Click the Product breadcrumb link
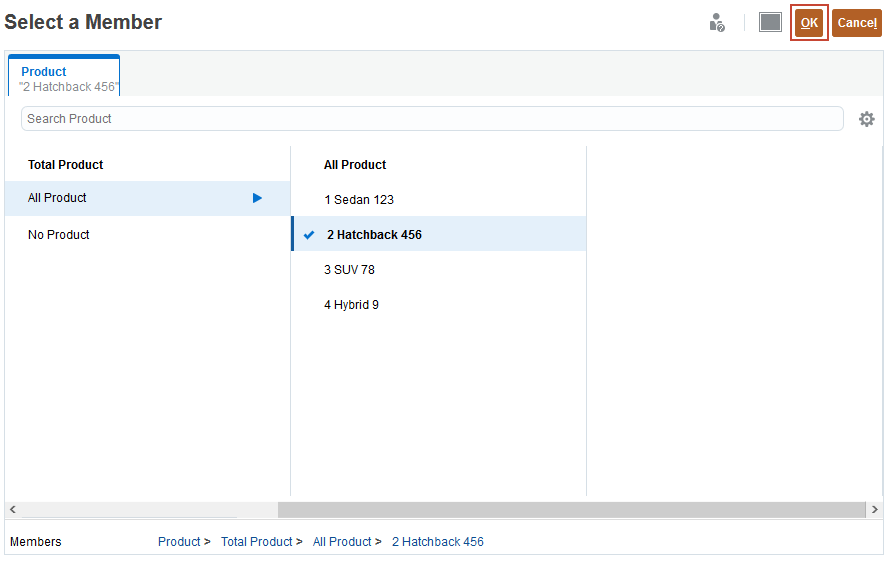Image resolution: width=889 pixels, height=563 pixels. tap(179, 542)
